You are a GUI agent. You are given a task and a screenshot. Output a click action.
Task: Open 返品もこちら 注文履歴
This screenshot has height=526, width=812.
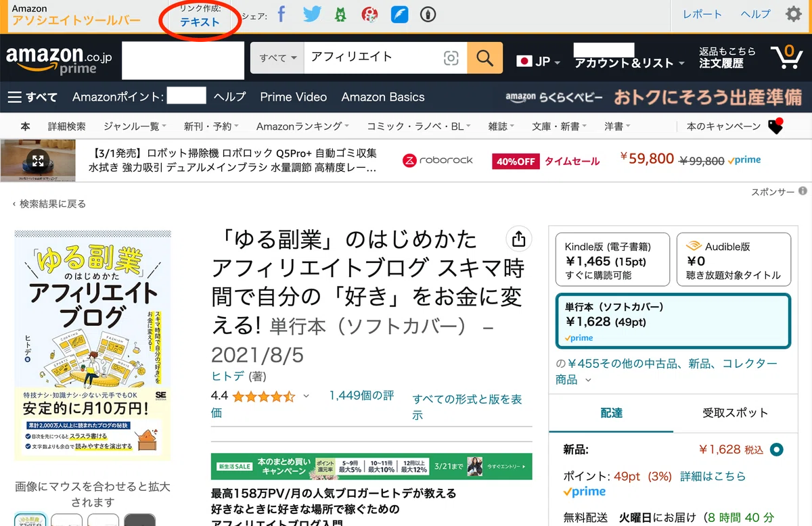pyautogui.click(x=727, y=57)
